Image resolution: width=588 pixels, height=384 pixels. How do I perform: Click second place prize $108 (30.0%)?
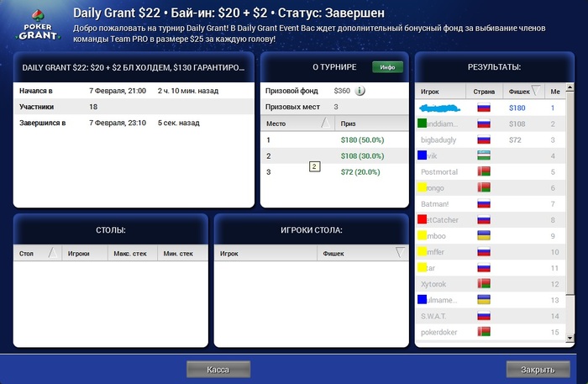362,156
